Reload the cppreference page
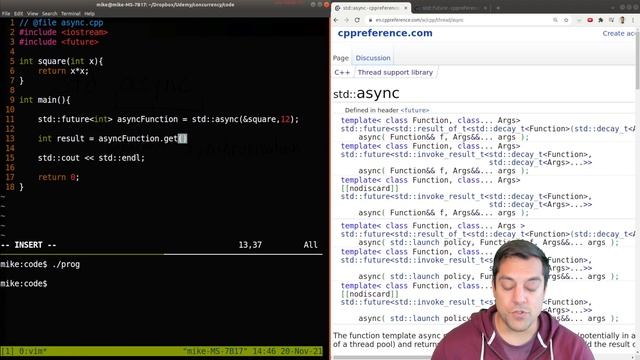The width and height of the screenshot is (640, 360). [357, 20]
